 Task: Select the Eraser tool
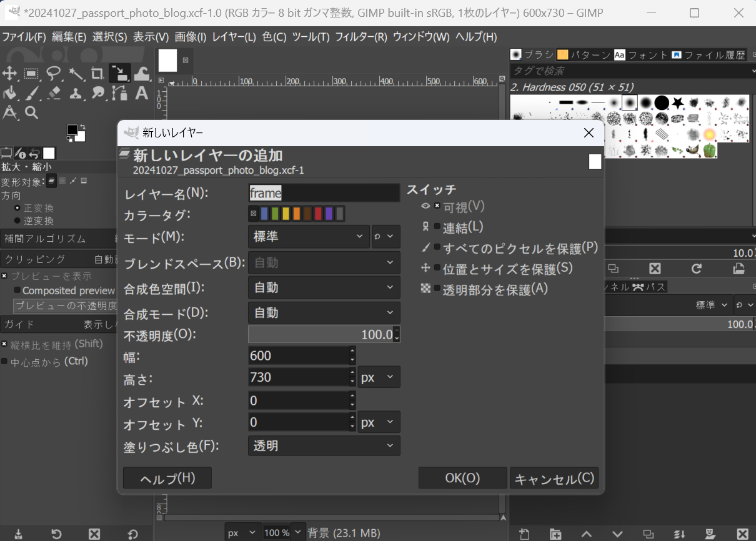tap(54, 93)
